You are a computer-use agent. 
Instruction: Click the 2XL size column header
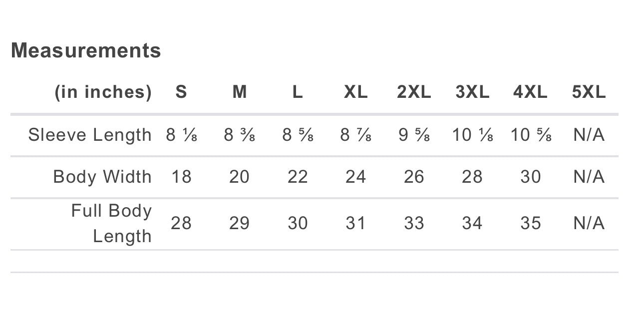click(414, 92)
